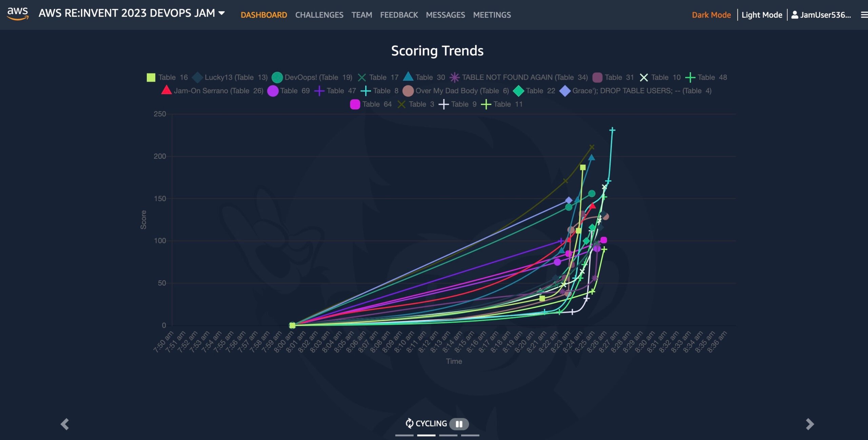Go to the Feedback page
Screen dimensions: 868x440
click(399, 15)
